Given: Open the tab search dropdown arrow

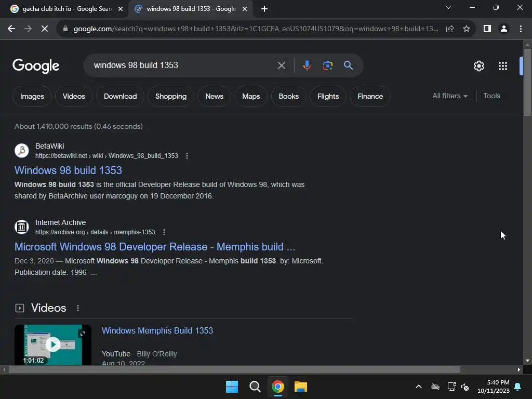Looking at the screenshot, I should 448,7.
